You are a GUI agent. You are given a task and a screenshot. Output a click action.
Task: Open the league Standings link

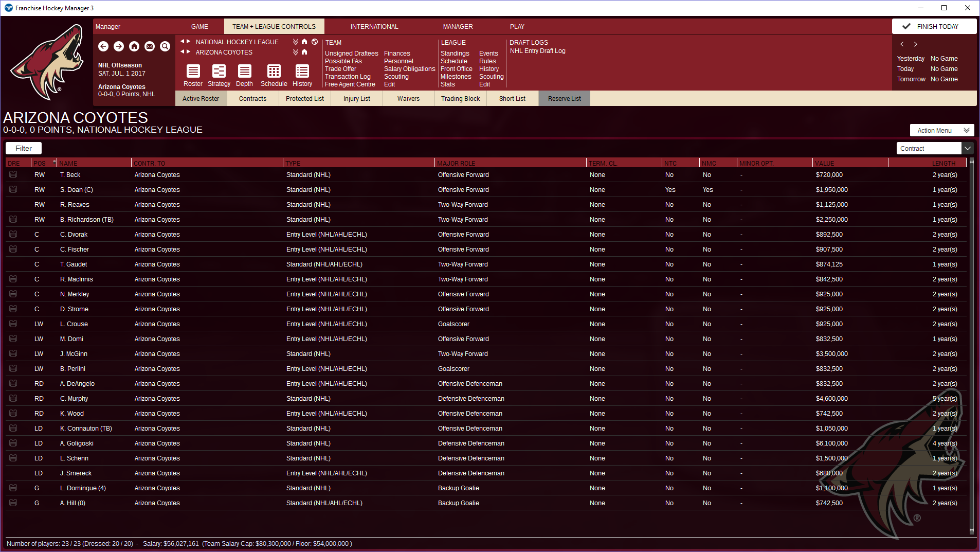(455, 54)
